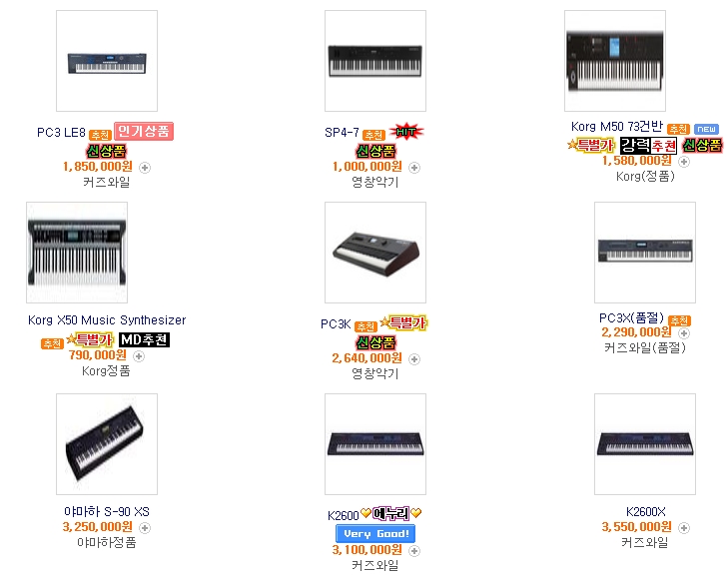Click the plus icon next to the 1,000,000원 price
This screenshot has width=728, height=583.
414,168
